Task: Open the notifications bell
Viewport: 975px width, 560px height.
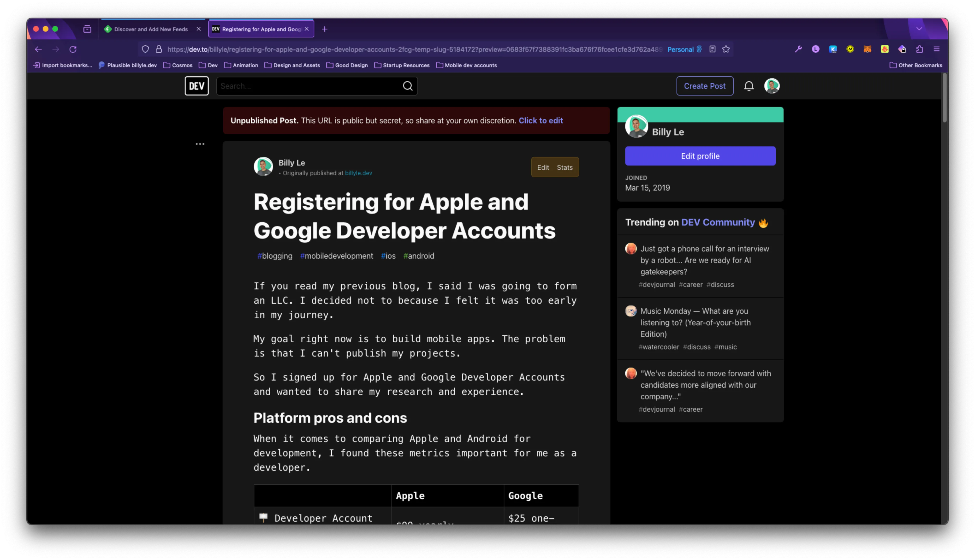Action: pos(749,86)
